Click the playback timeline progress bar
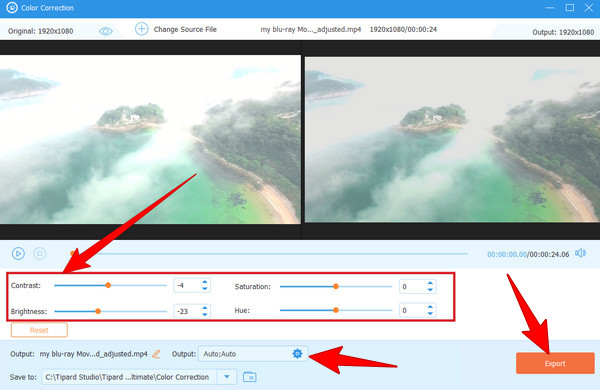600x390 pixels. pos(270,253)
